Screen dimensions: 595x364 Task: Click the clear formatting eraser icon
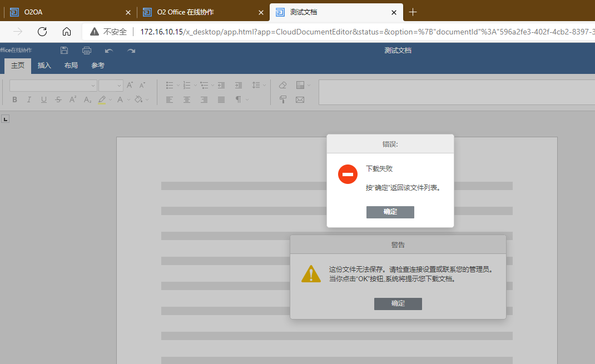coord(282,85)
